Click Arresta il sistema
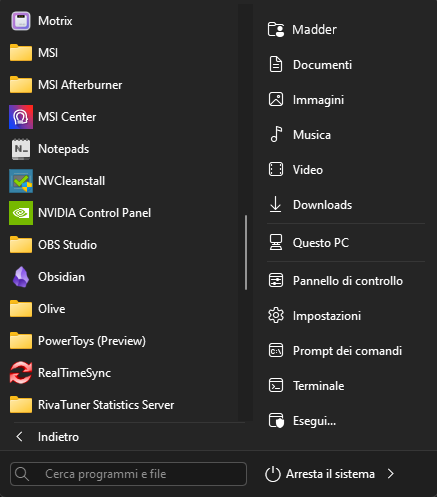This screenshot has width=437, height=497. pos(330,474)
